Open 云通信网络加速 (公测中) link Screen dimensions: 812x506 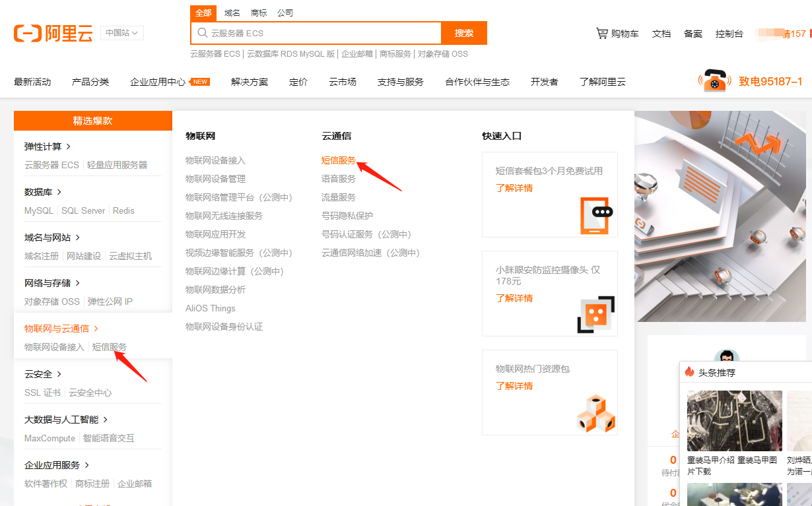[x=370, y=253]
